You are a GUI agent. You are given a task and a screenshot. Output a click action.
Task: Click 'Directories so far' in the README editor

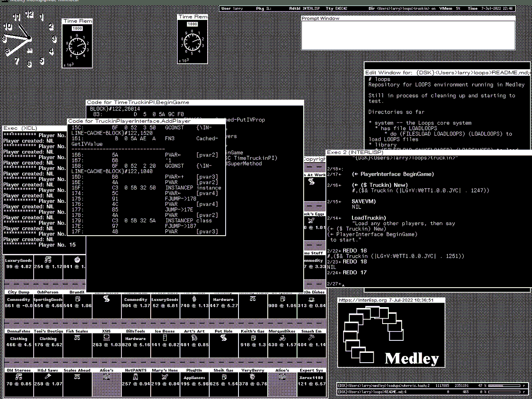tap(396, 112)
